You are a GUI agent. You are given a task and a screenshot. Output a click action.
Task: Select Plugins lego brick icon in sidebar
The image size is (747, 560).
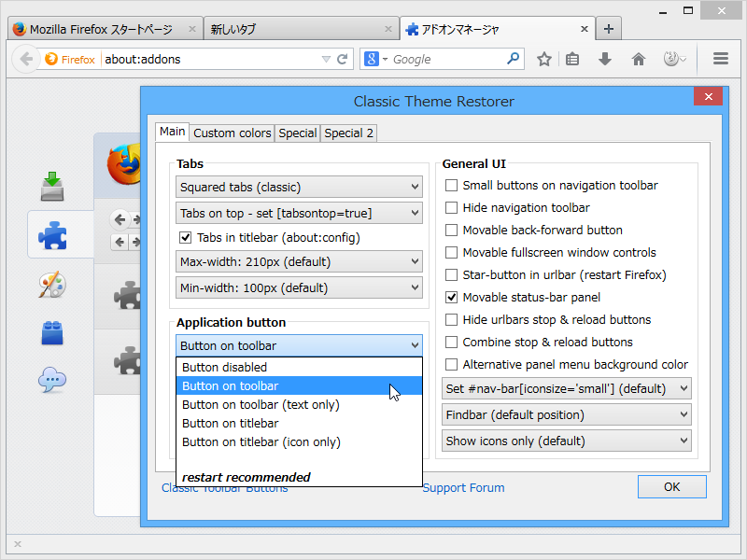(52, 332)
